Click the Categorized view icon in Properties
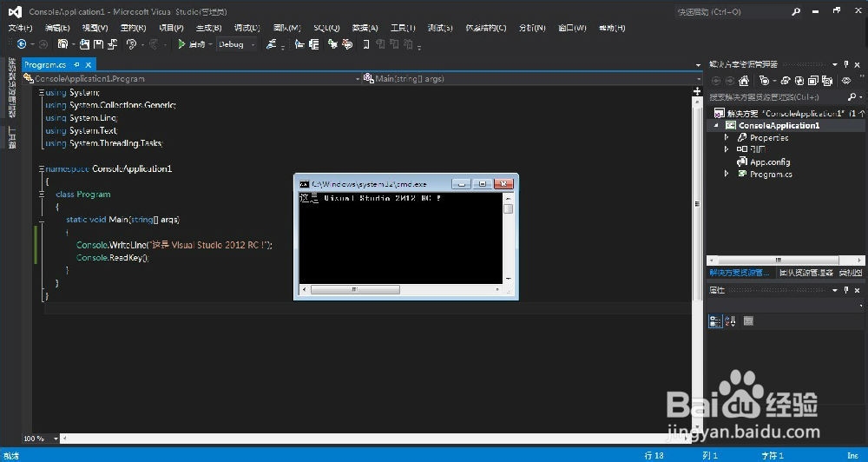The width and height of the screenshot is (868, 462). pos(715,320)
